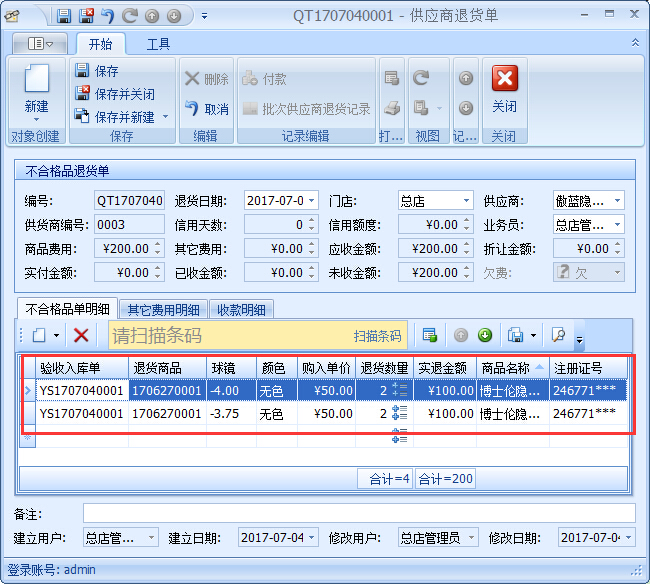Click the printer icon in ribbon
Image resolution: width=650 pixels, height=584 pixels.
(391, 109)
